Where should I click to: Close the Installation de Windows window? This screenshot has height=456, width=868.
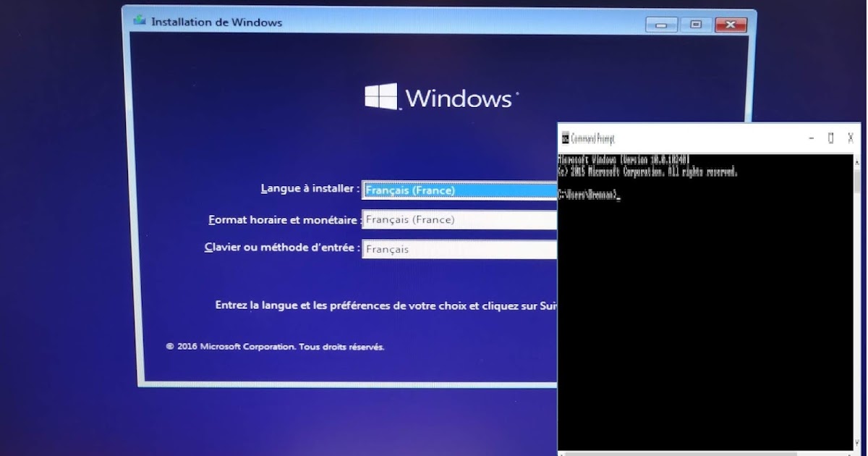tap(731, 25)
